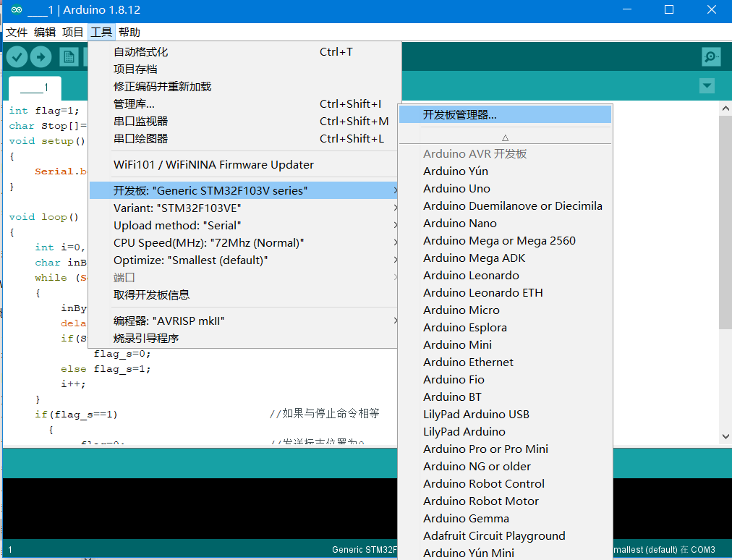Choose Arduino Yún Mini board

pos(505,553)
